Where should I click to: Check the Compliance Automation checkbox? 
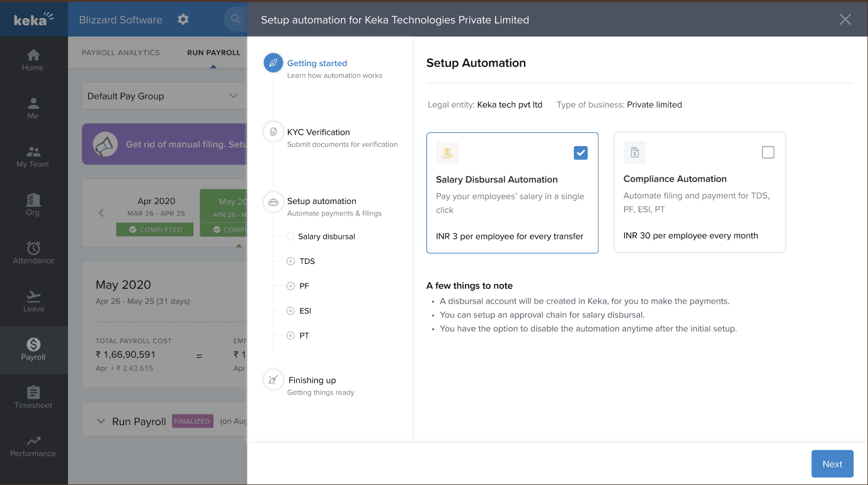pos(768,152)
